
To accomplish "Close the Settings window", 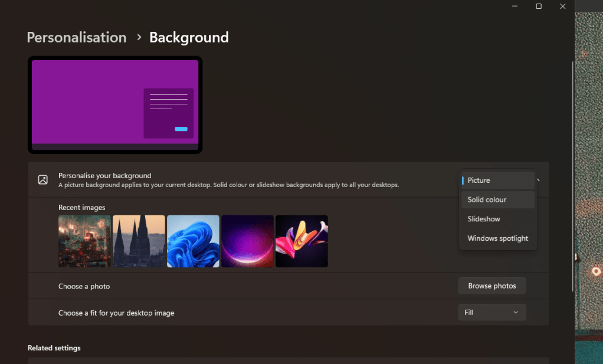I will pos(563,6).
